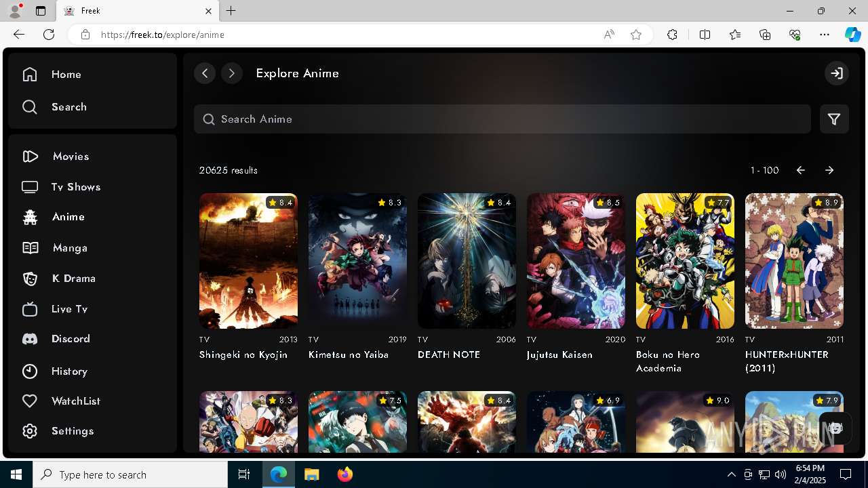The height and width of the screenshot is (488, 868).
Task: Toggle Edge split screen icon
Action: pos(705,35)
